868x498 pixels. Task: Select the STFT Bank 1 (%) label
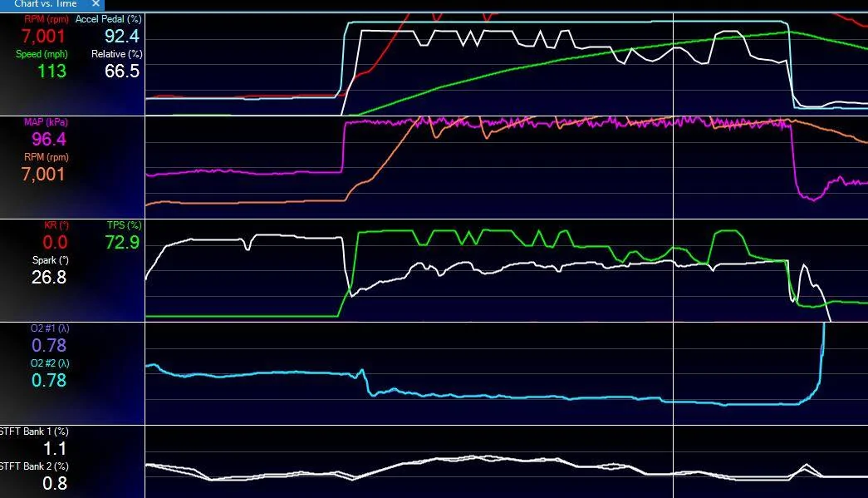point(34,431)
